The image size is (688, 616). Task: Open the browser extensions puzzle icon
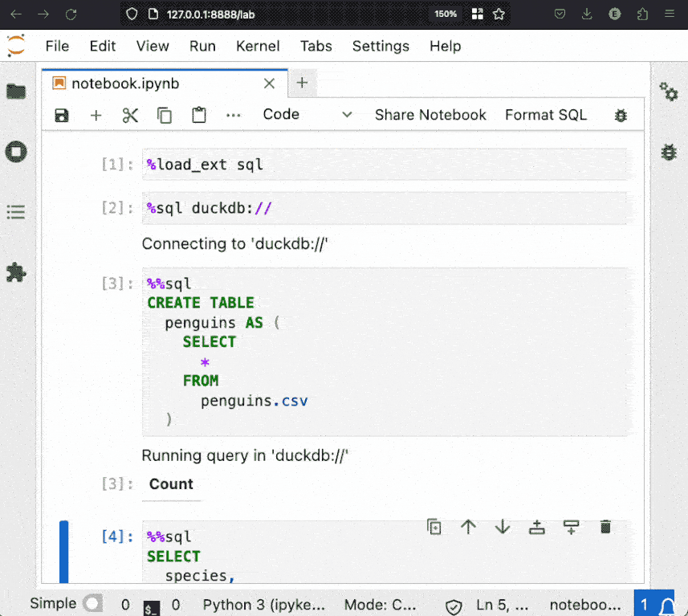[642, 14]
